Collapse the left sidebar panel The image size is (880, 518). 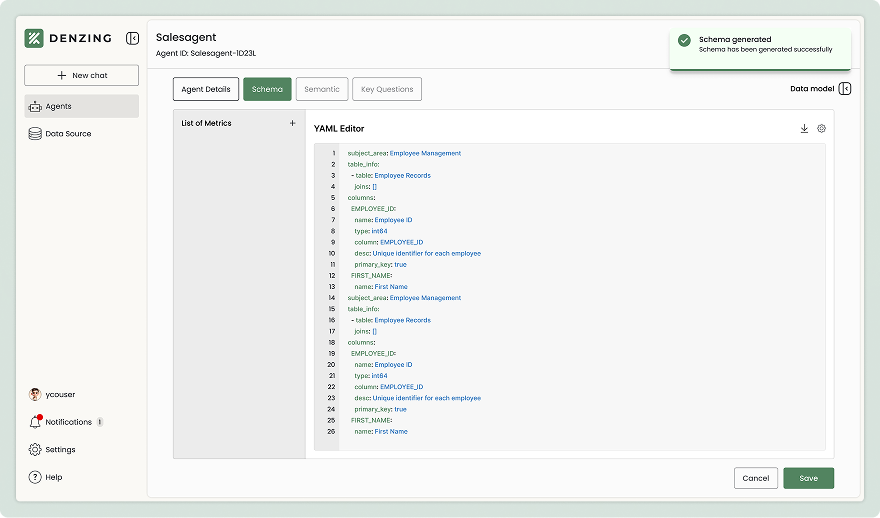[x=132, y=38]
